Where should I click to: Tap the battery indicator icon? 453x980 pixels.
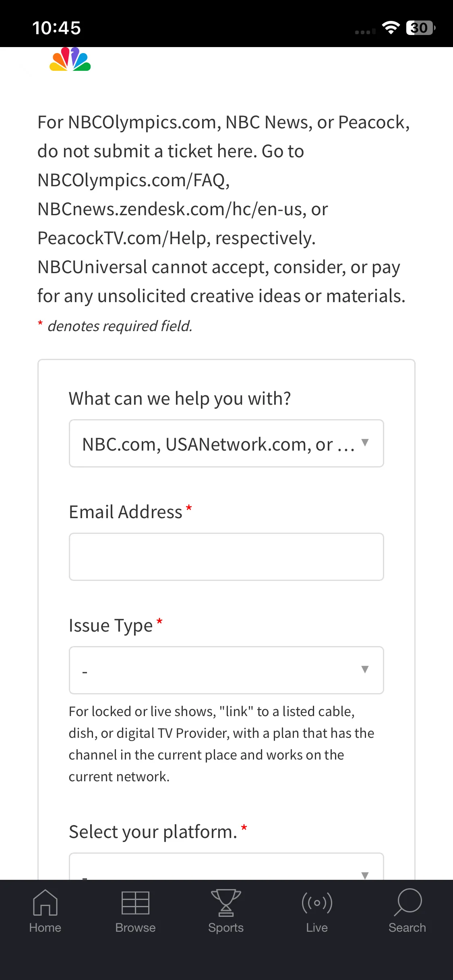[x=421, y=28]
